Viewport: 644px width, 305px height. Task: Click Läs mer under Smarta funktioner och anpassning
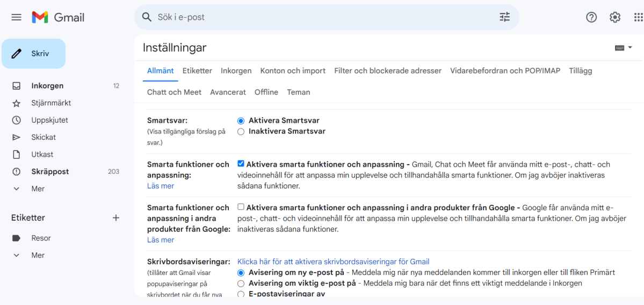[161, 186]
